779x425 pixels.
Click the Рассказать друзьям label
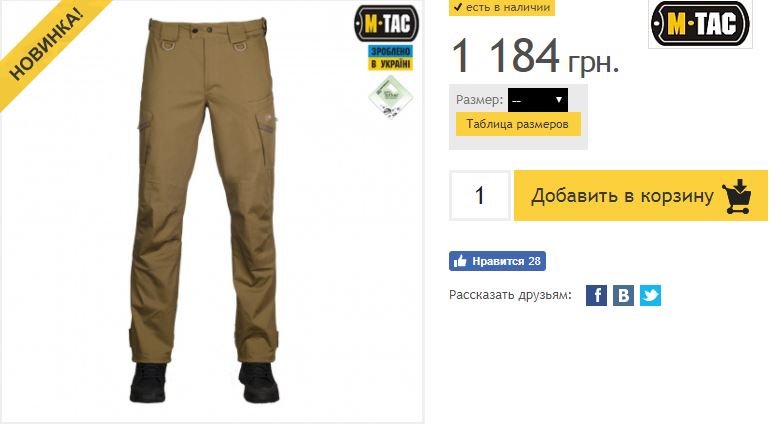point(510,295)
